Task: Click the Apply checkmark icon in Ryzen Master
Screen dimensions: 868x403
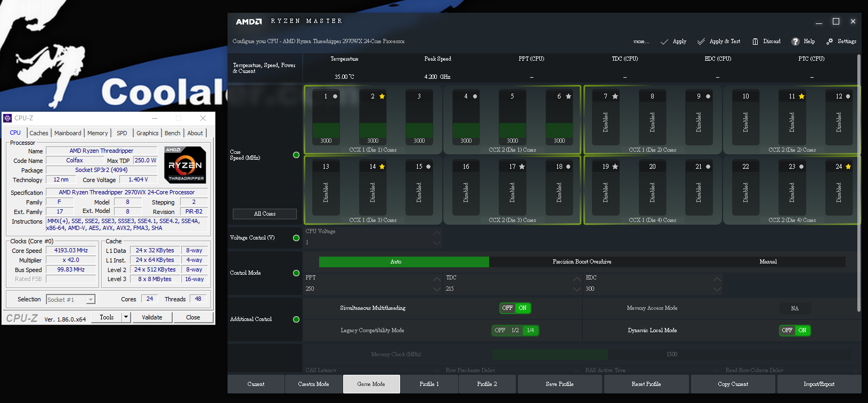Action: pyautogui.click(x=664, y=42)
